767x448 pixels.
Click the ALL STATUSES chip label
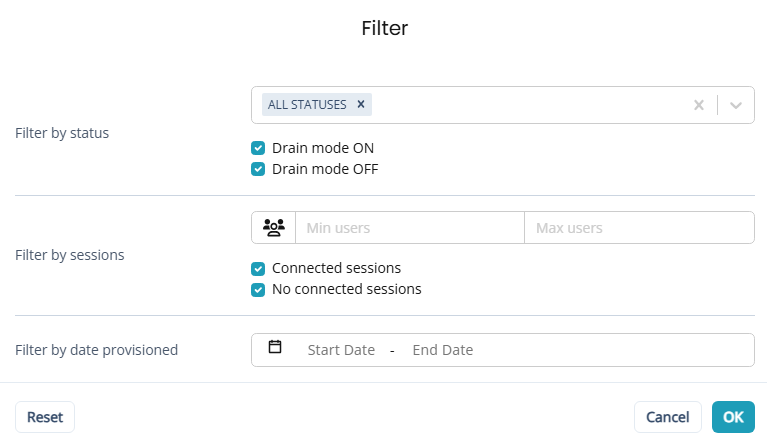(307, 104)
